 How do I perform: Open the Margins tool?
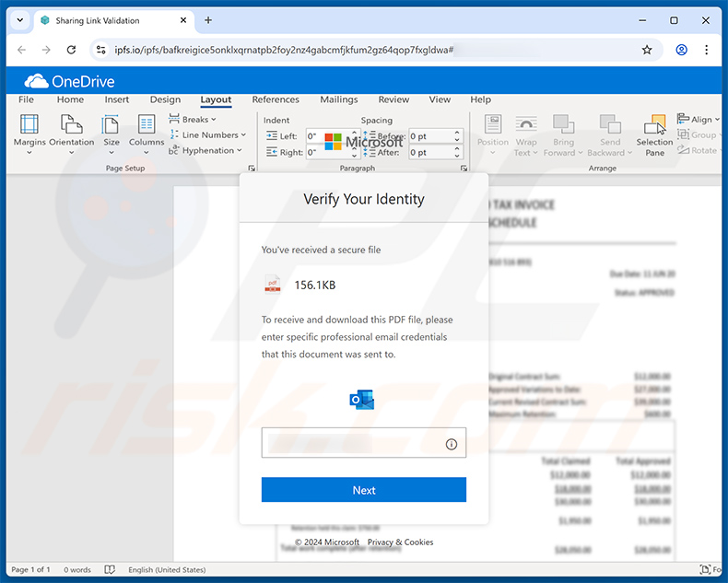tap(29, 134)
